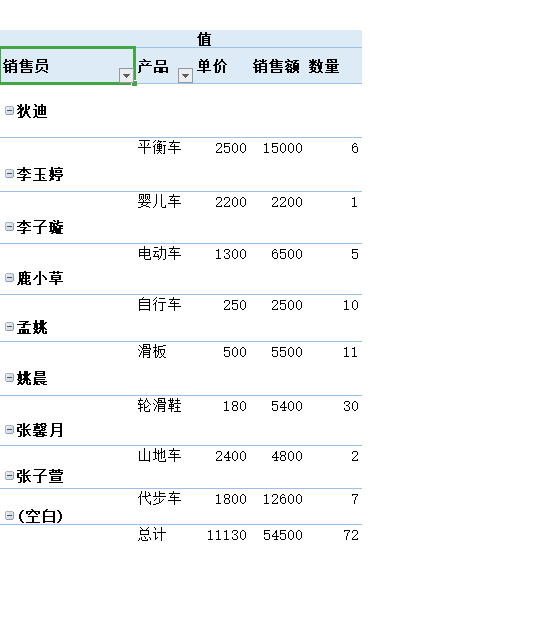Viewport: 557px width, 631px height.
Task: Open the 产品 filter dropdown arrow
Action: pyautogui.click(x=185, y=75)
